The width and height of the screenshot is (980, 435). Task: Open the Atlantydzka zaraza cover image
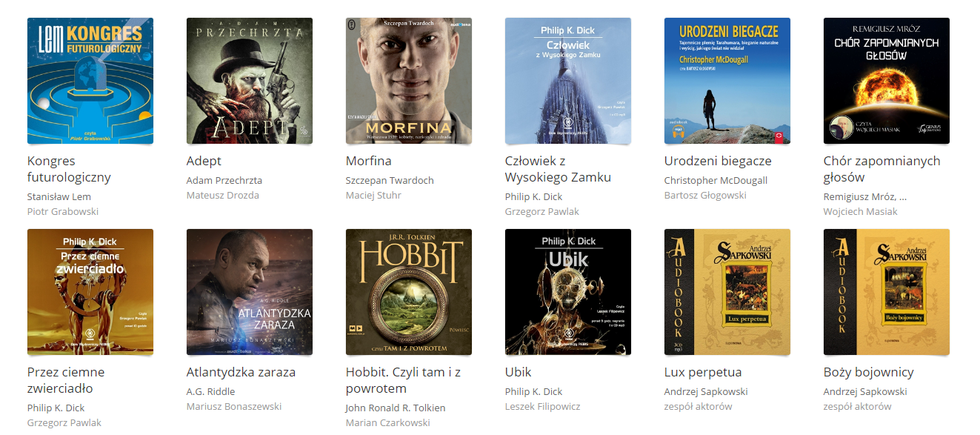click(x=250, y=292)
